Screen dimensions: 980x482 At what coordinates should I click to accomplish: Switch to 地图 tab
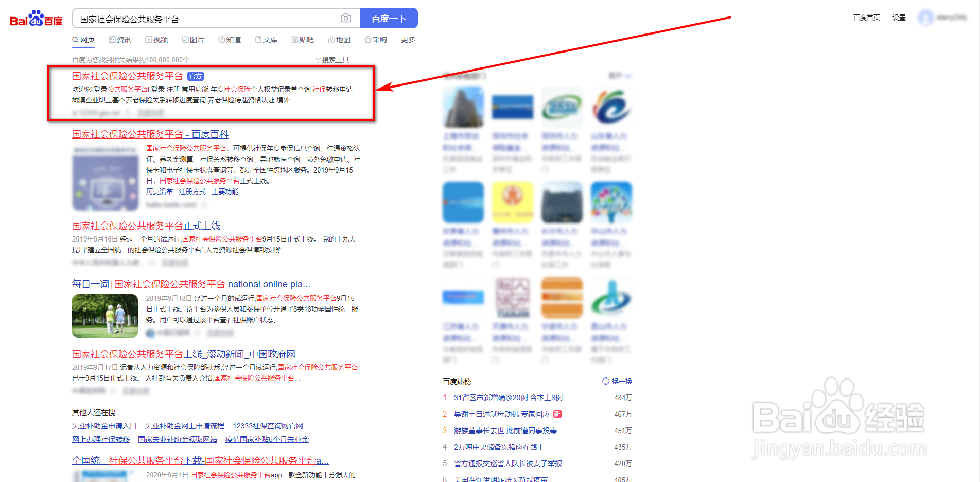(339, 40)
